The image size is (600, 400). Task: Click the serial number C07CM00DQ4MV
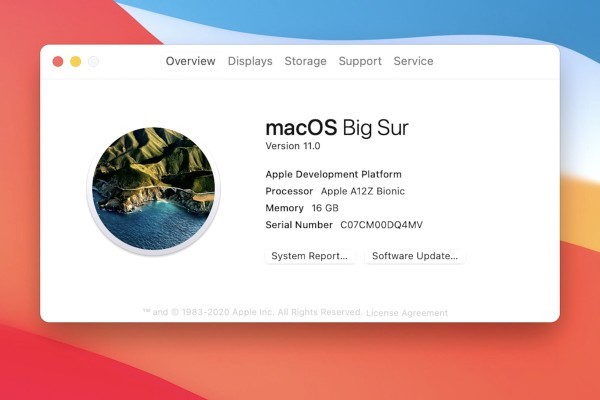[381, 225]
